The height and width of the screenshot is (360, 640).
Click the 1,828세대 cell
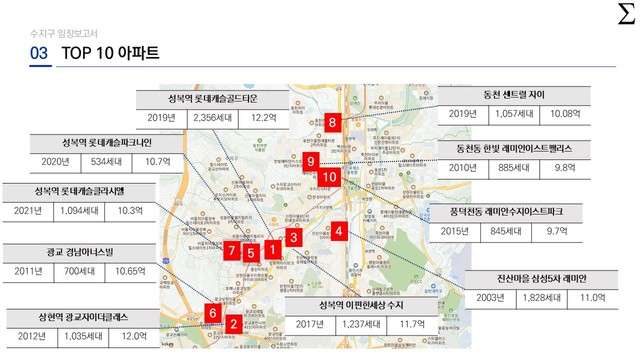pos(541,298)
